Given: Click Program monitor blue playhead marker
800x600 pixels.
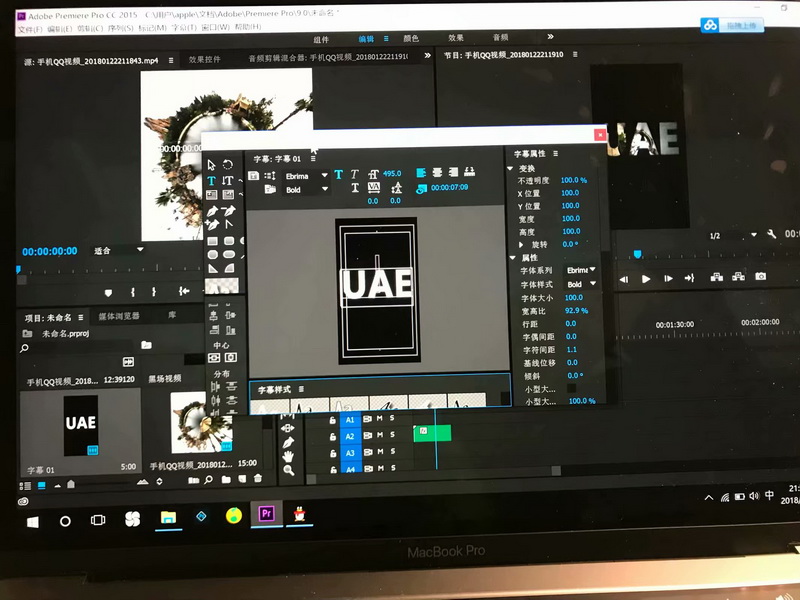Looking at the screenshot, I should pyautogui.click(x=637, y=254).
